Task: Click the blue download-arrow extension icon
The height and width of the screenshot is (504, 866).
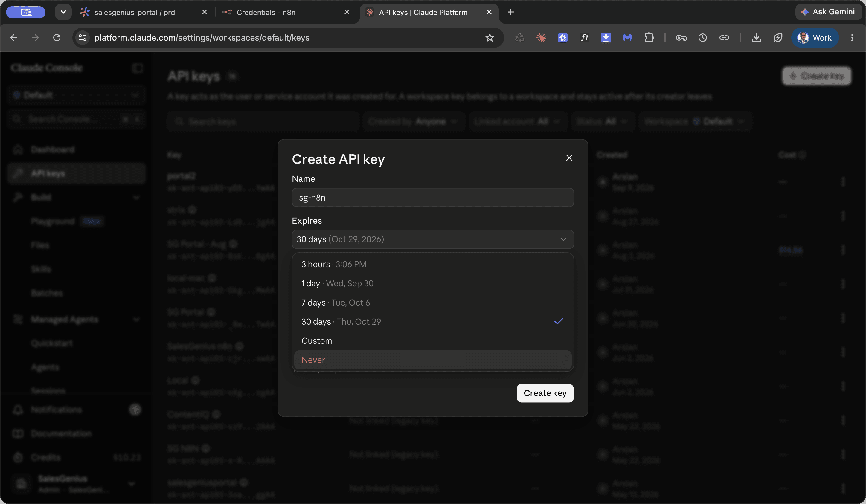Action: click(606, 37)
